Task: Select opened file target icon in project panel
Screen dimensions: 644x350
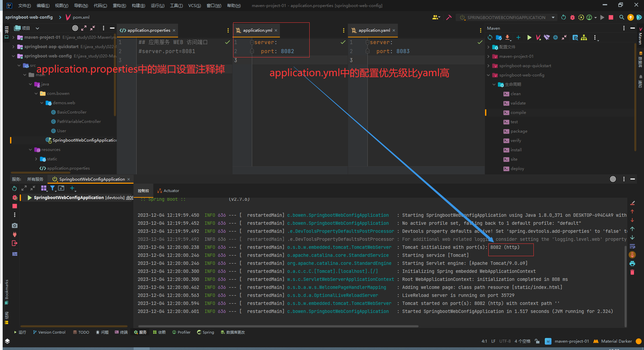Action: click(75, 28)
